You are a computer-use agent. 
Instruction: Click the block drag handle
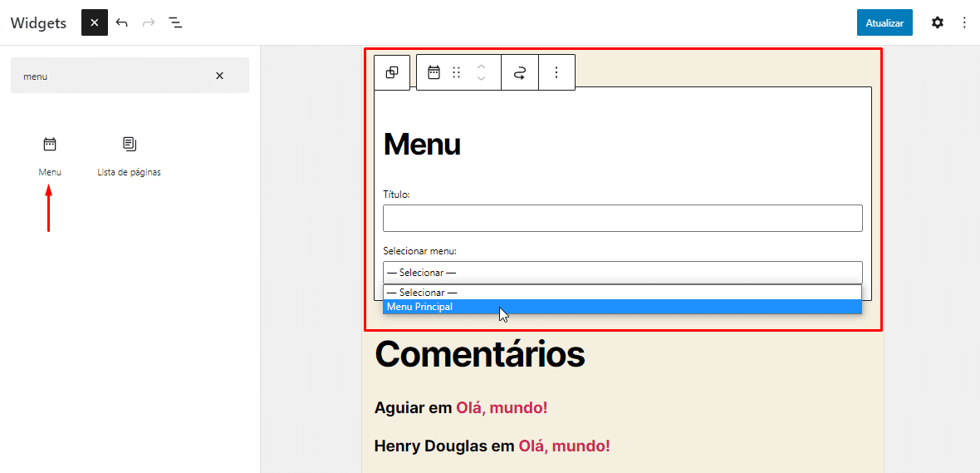coord(456,72)
